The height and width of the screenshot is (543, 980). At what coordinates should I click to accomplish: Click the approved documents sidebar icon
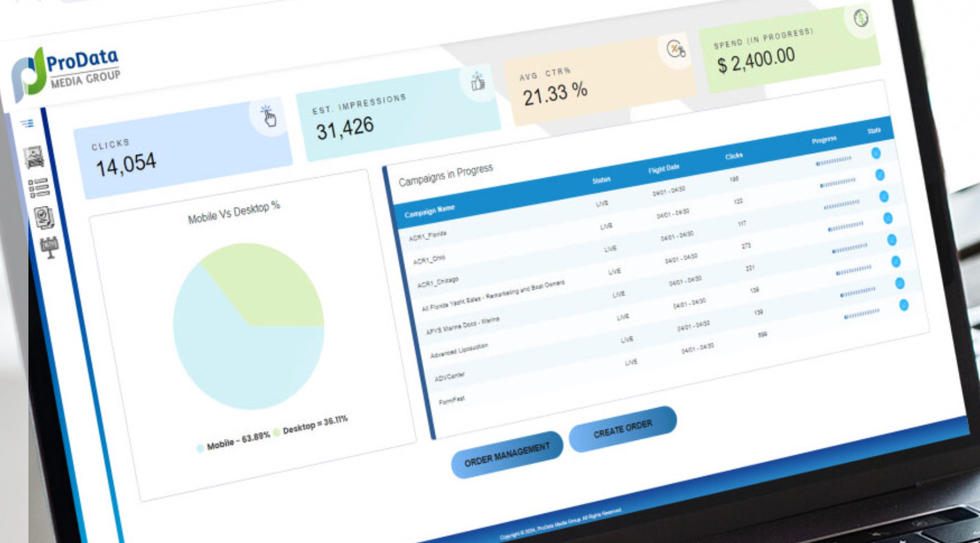click(44, 217)
